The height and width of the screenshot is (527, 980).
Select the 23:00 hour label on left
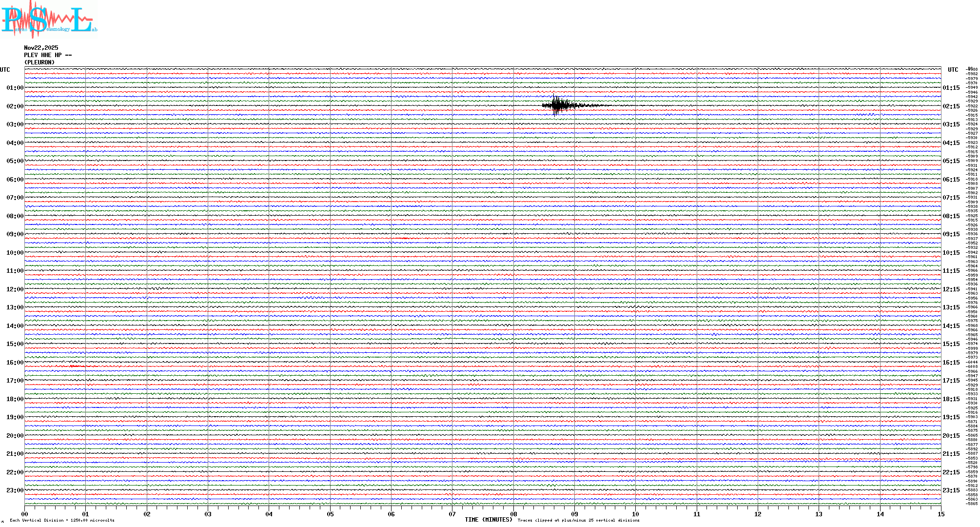pyautogui.click(x=15, y=490)
